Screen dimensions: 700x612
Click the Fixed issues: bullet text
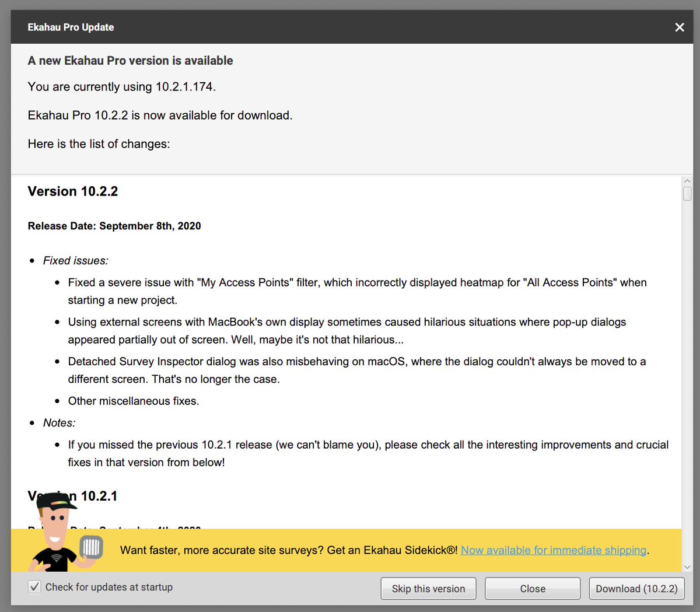click(x=76, y=261)
